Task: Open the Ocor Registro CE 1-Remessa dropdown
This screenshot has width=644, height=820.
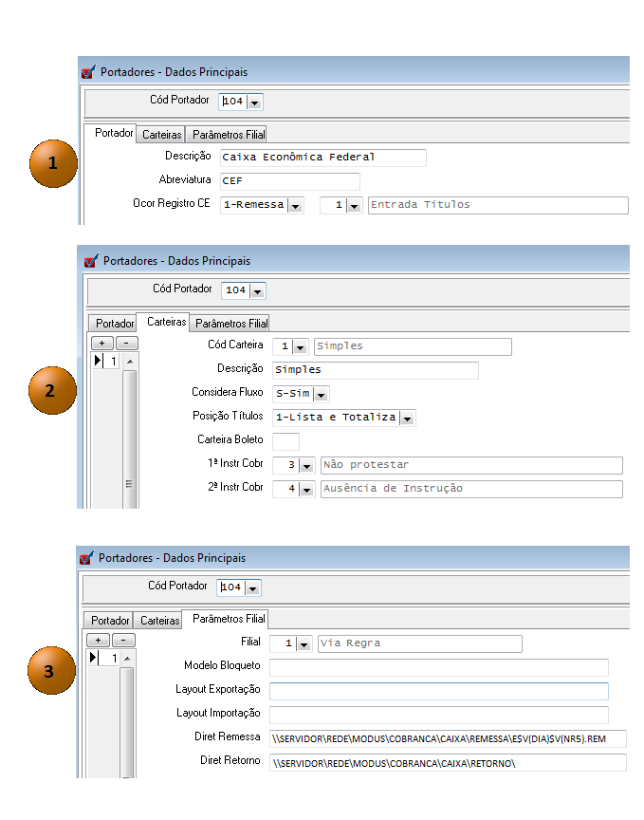Action: click(295, 205)
